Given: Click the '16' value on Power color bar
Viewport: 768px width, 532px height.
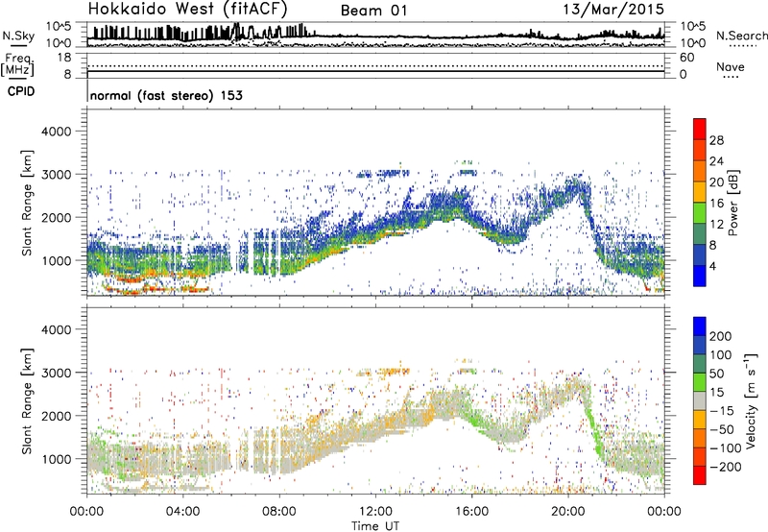Looking at the screenshot, I should point(716,204).
